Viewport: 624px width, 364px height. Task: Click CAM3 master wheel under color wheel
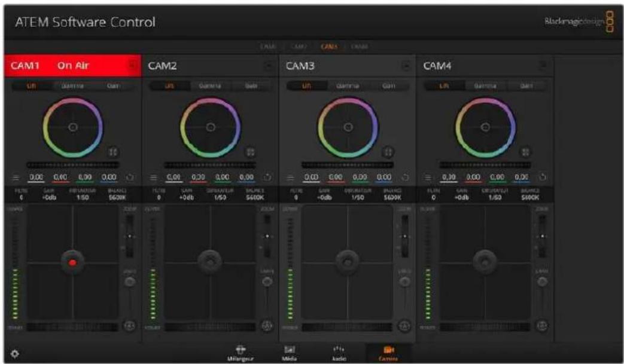(x=348, y=164)
